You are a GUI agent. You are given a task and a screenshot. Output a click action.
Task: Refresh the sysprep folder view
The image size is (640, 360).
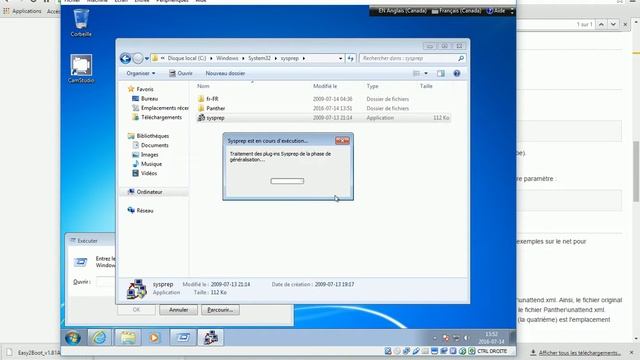pyautogui.click(x=351, y=58)
